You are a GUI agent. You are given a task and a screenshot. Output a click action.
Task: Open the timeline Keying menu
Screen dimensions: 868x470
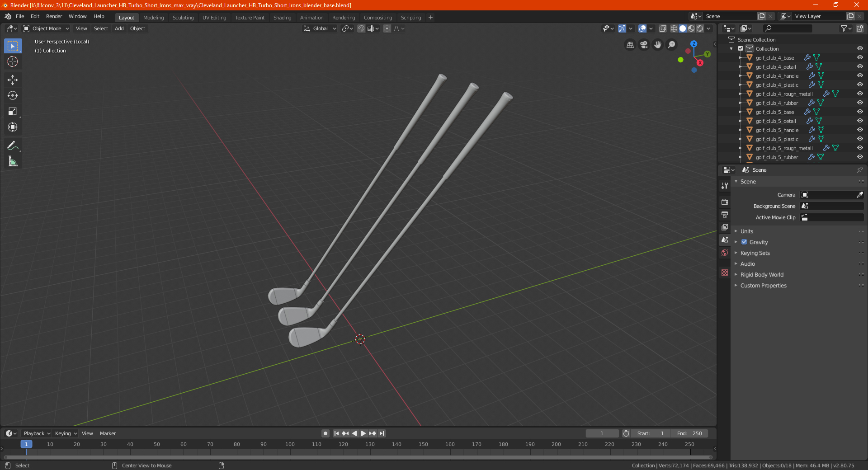(66, 433)
